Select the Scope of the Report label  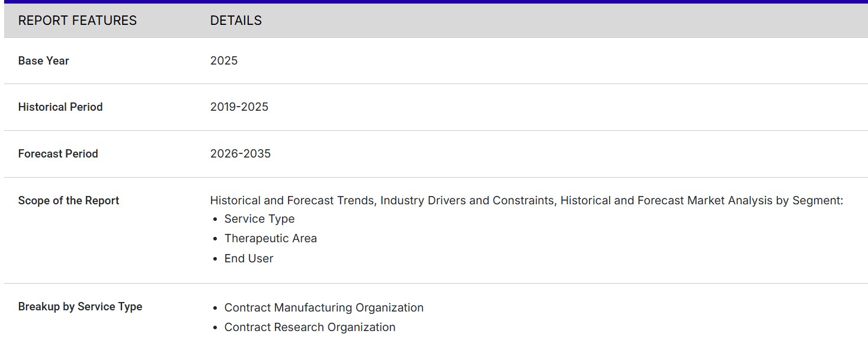(68, 201)
